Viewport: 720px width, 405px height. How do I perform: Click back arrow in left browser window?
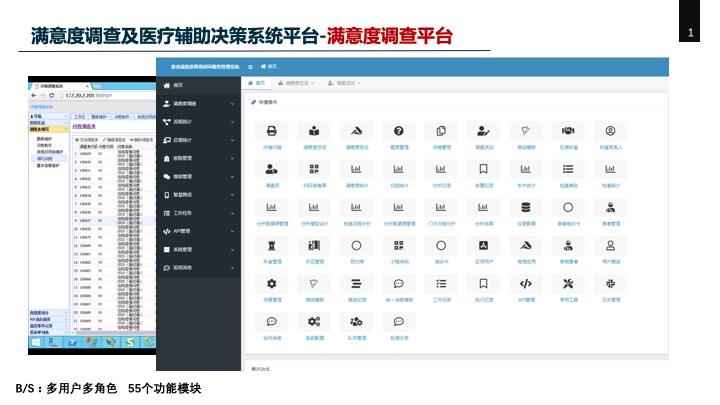33,95
